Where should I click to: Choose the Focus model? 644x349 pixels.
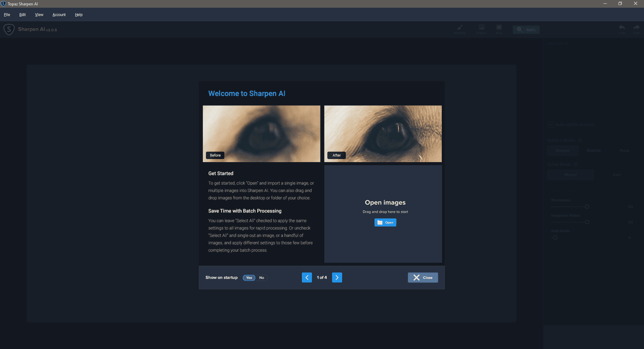click(625, 151)
